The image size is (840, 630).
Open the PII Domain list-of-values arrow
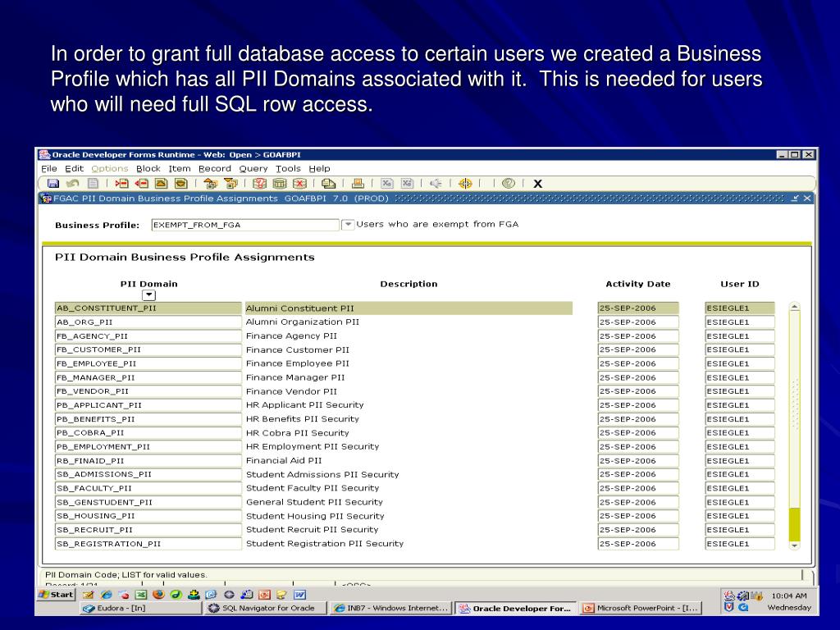click(148, 295)
